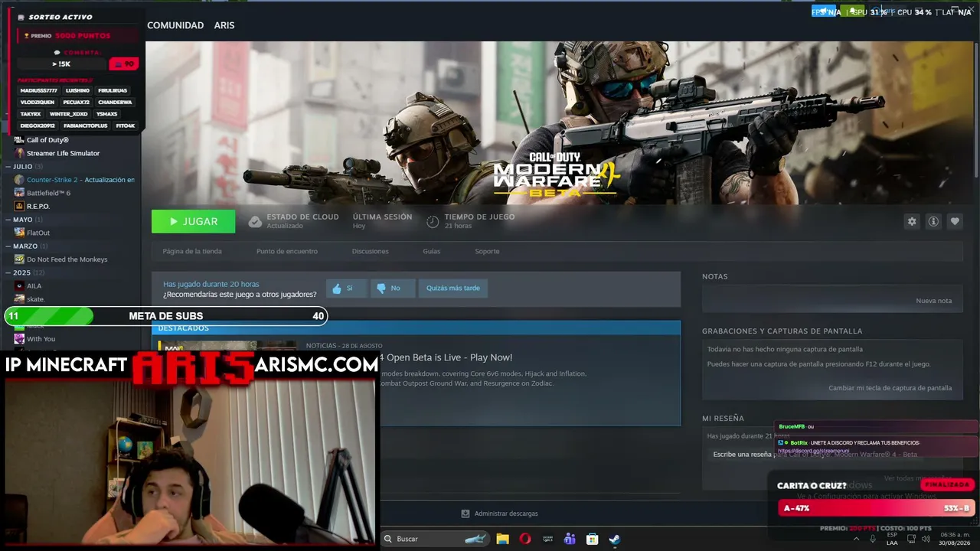Open Guías tab
This screenshot has height=551, width=980.
pyautogui.click(x=431, y=251)
